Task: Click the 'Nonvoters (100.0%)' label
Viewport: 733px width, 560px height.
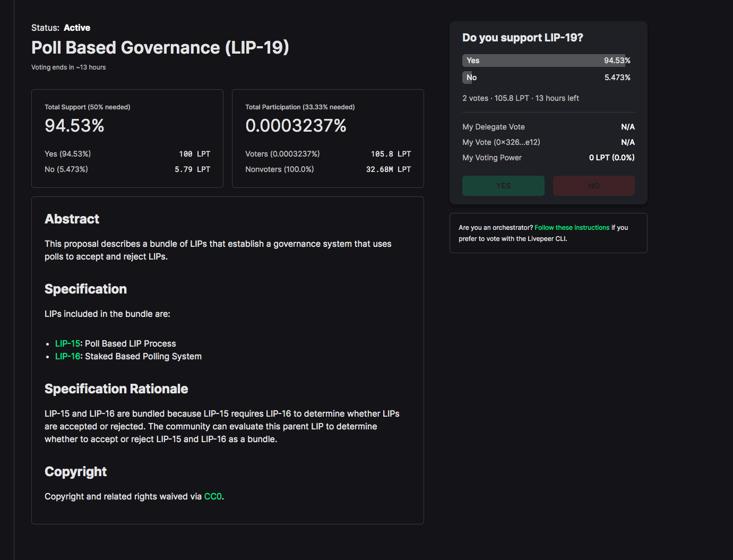Action: pyautogui.click(x=279, y=169)
